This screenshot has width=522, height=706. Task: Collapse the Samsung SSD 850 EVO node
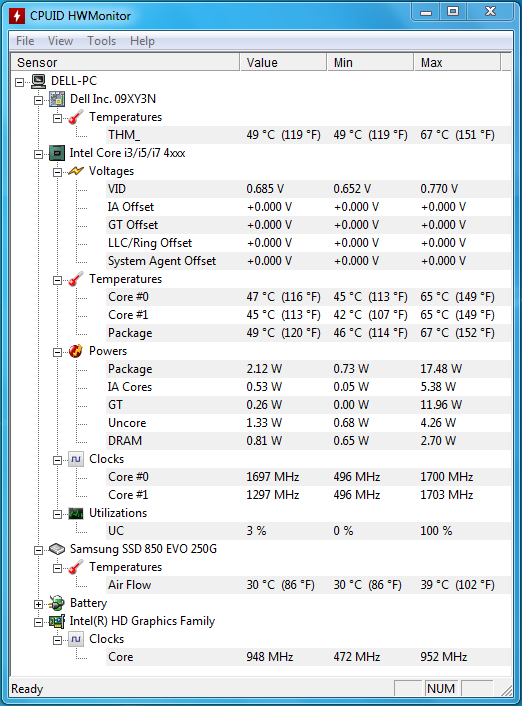pyautogui.click(x=39, y=551)
